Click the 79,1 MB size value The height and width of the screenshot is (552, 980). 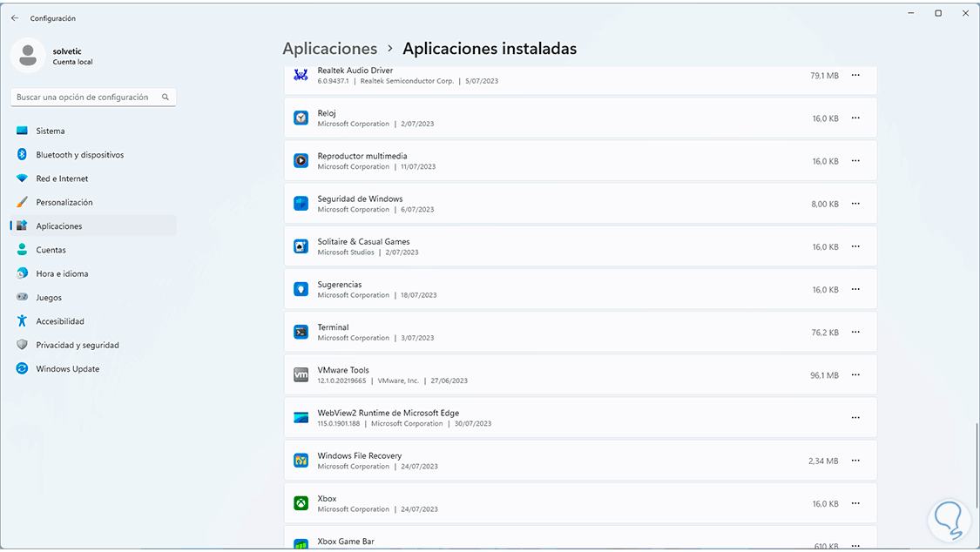tap(824, 76)
